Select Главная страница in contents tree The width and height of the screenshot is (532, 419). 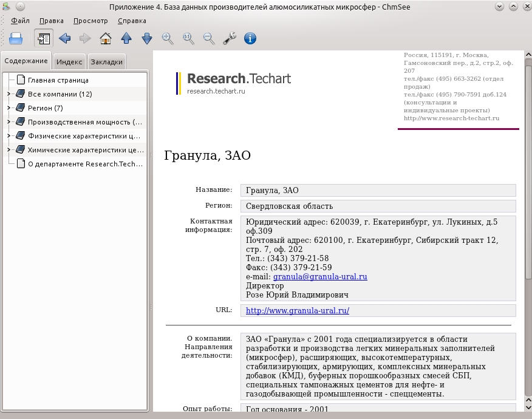tap(58, 80)
